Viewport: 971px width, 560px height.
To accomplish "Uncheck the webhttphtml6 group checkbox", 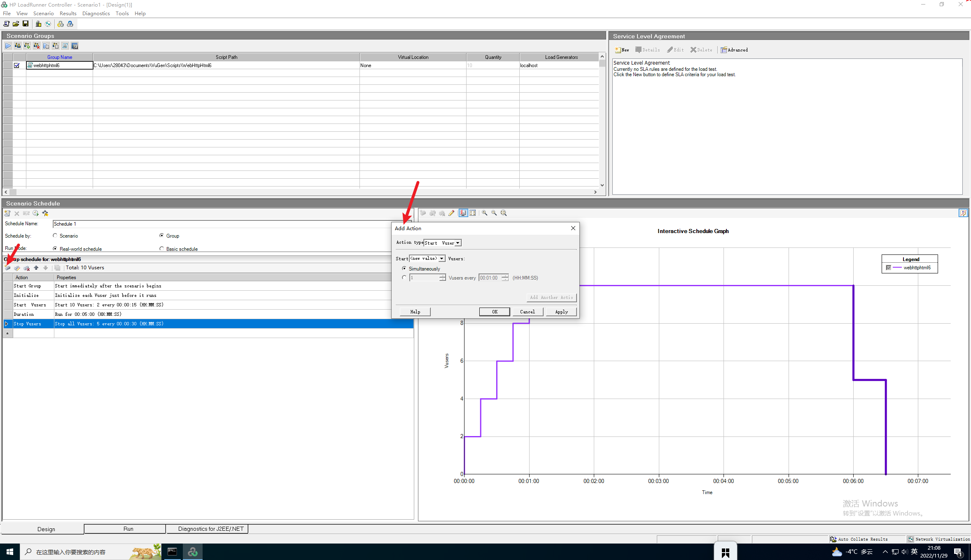I will click(17, 65).
